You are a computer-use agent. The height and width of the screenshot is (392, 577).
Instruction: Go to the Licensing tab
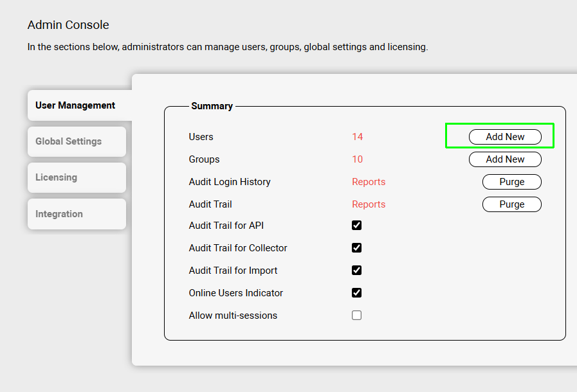click(x=57, y=177)
